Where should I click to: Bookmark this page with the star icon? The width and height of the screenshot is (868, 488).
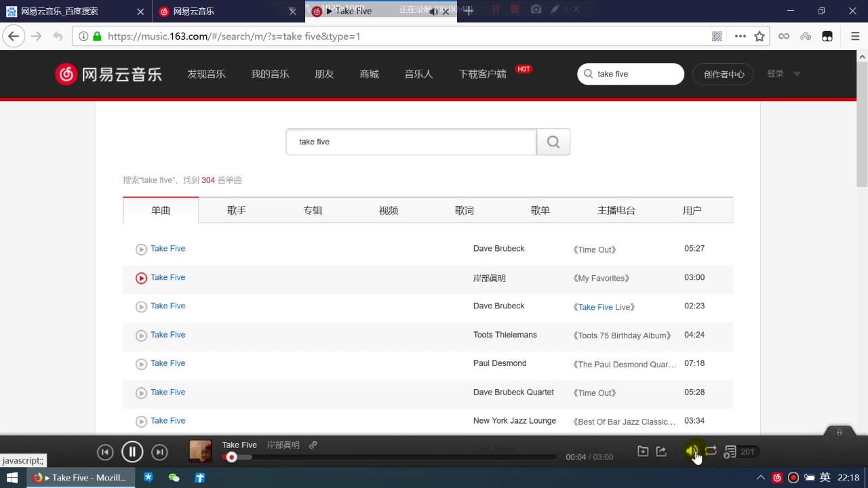click(759, 37)
